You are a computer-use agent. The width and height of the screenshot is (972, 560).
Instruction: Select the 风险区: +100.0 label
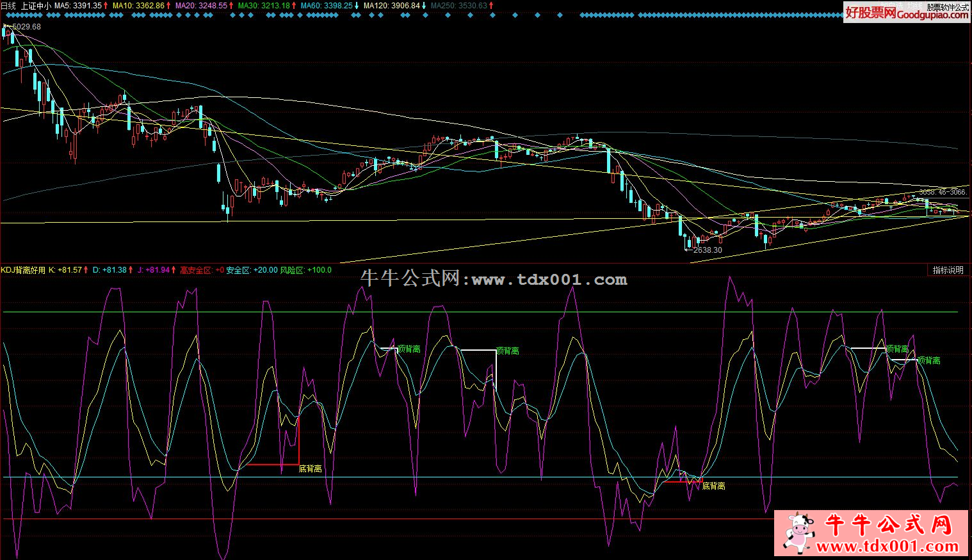(x=306, y=270)
